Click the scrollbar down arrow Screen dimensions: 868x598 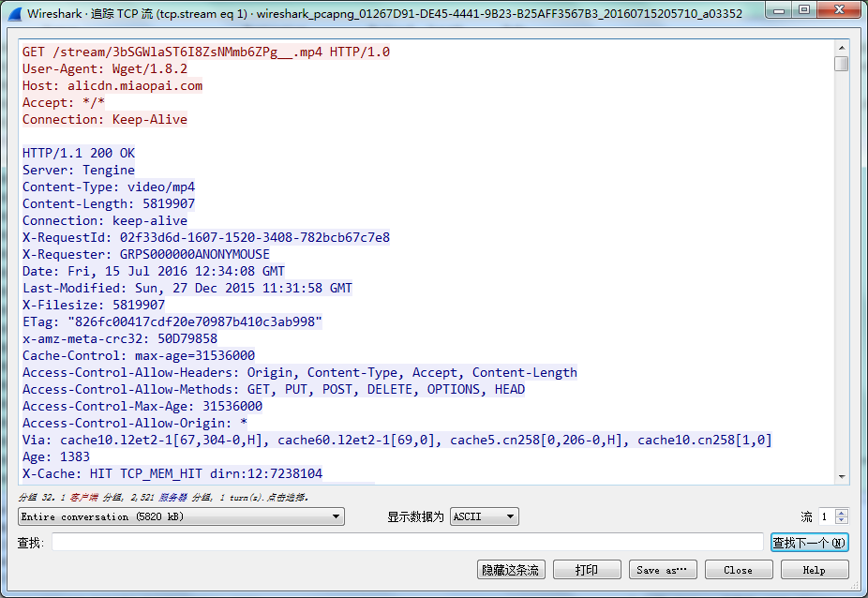pyautogui.click(x=842, y=476)
